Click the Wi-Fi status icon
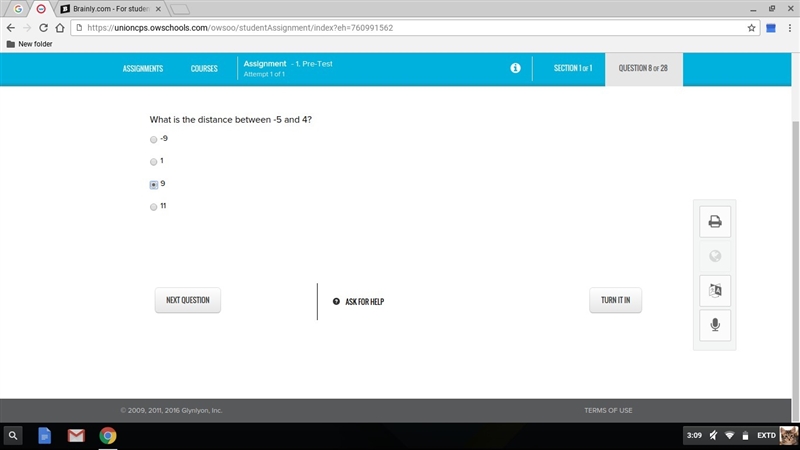The image size is (800, 450). click(x=730, y=435)
